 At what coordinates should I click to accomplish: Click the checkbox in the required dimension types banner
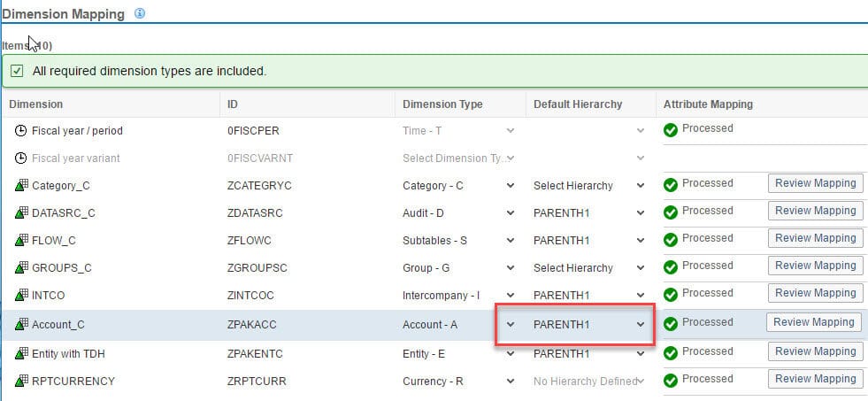pyautogui.click(x=17, y=71)
